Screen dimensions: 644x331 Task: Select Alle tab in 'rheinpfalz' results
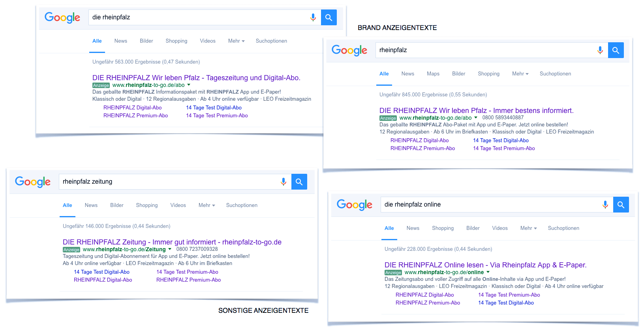pyautogui.click(x=384, y=74)
